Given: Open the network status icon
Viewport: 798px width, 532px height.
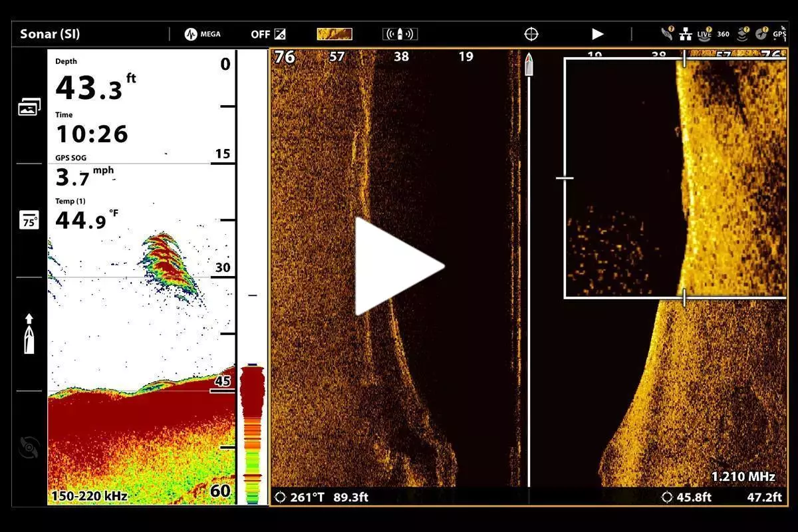Looking at the screenshot, I should click(686, 34).
